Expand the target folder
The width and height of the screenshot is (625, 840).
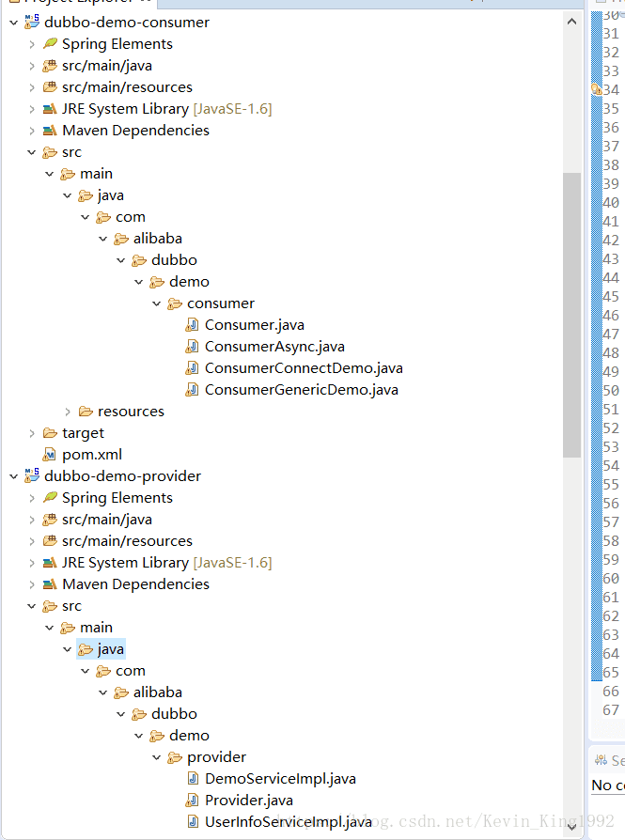pos(32,433)
